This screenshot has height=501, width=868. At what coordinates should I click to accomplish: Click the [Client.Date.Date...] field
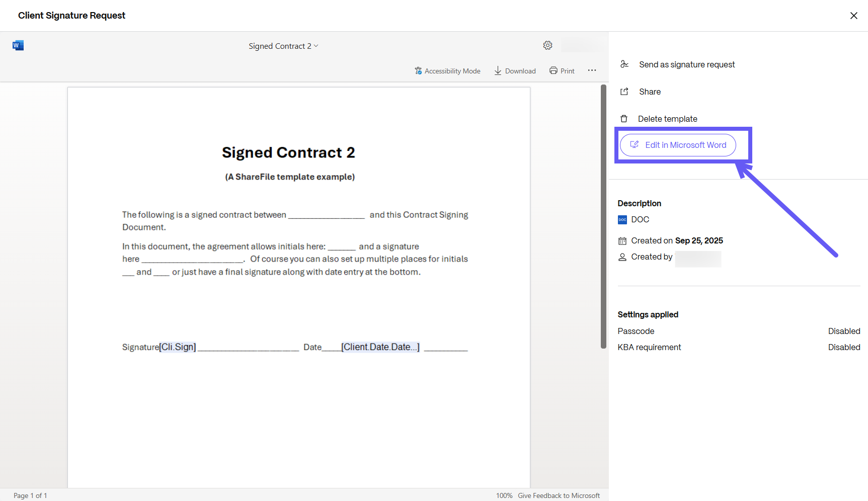pyautogui.click(x=380, y=347)
